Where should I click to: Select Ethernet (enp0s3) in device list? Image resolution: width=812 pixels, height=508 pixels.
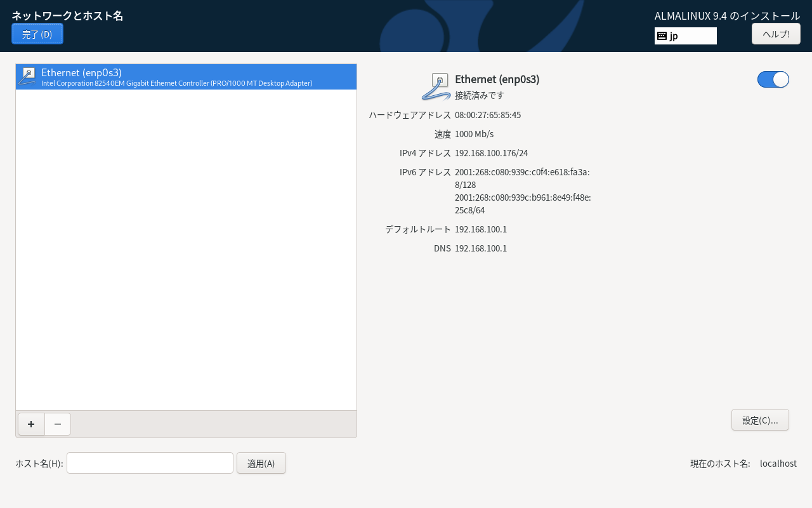(x=186, y=77)
